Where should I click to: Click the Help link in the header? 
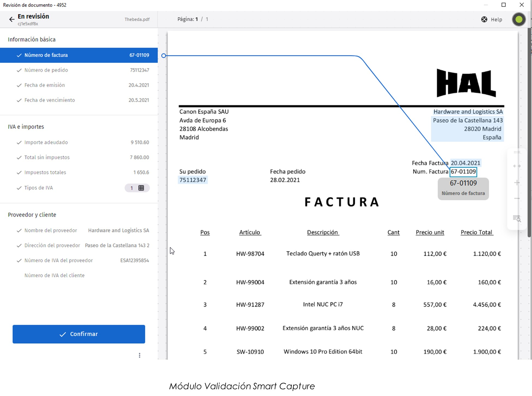(x=496, y=19)
